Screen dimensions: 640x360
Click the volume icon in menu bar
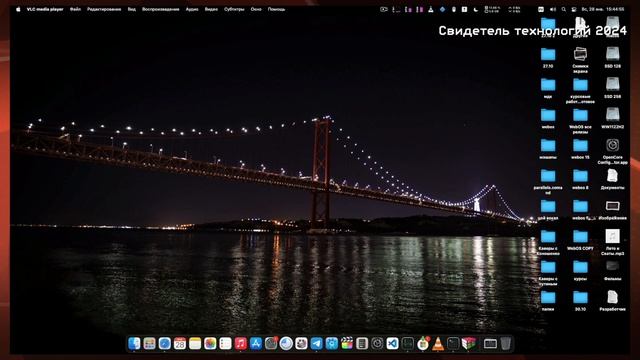tap(553, 9)
